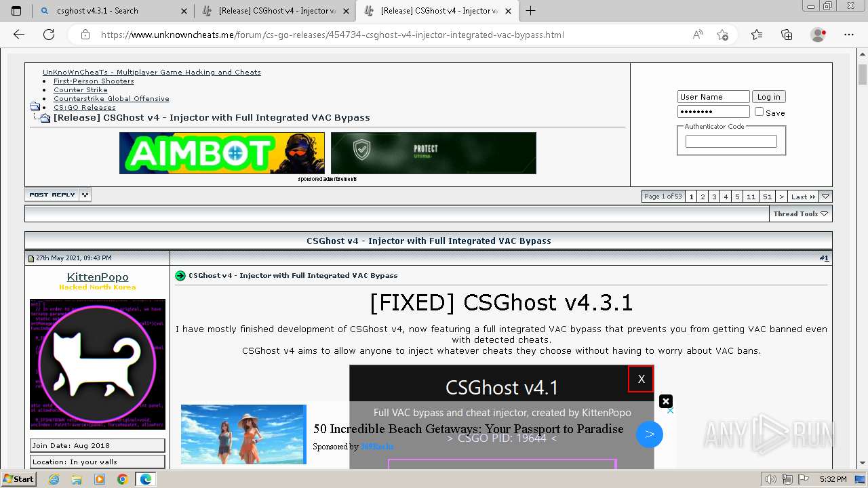The width and height of the screenshot is (868, 488).
Task: Expand the Thread Tools menu
Action: pos(800,213)
